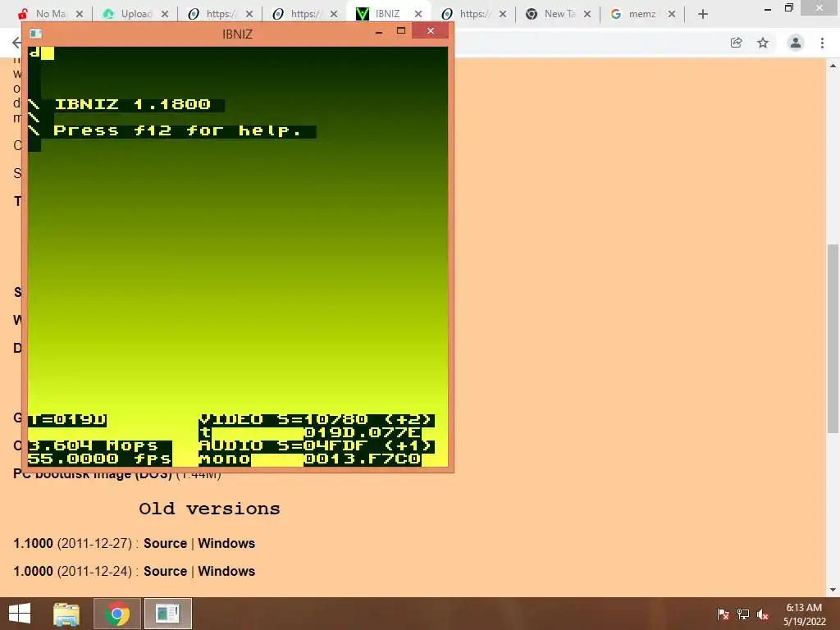Close the IBNIZ browser tab
Viewport: 840px width, 630px height.
[418, 14]
